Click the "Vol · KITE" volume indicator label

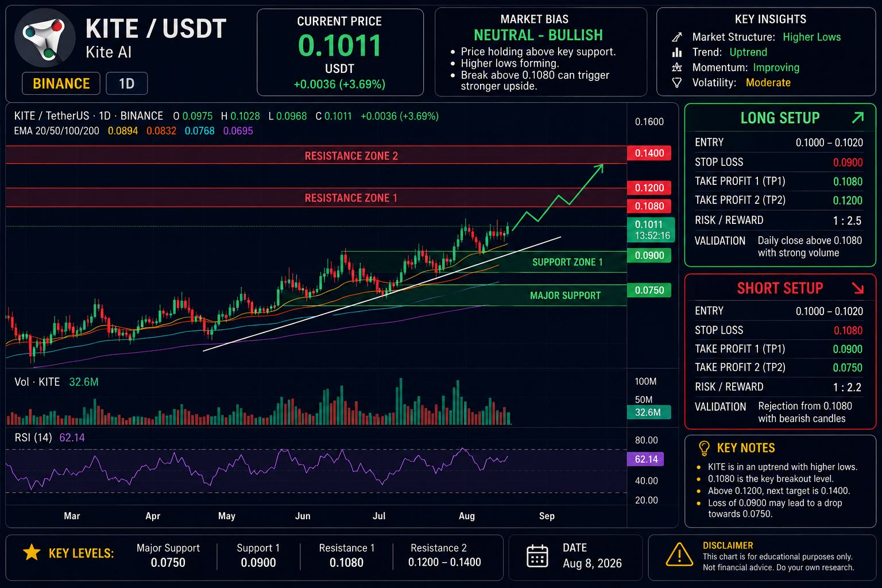pos(37,382)
